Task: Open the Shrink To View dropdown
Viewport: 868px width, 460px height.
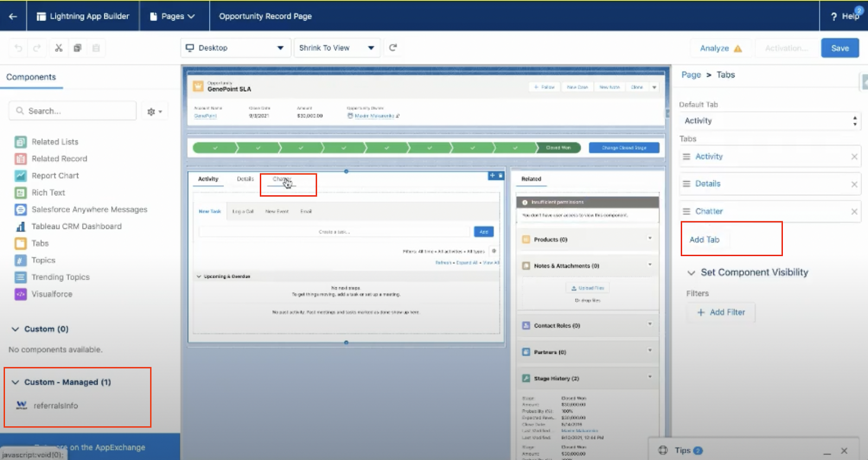Action: (x=336, y=48)
